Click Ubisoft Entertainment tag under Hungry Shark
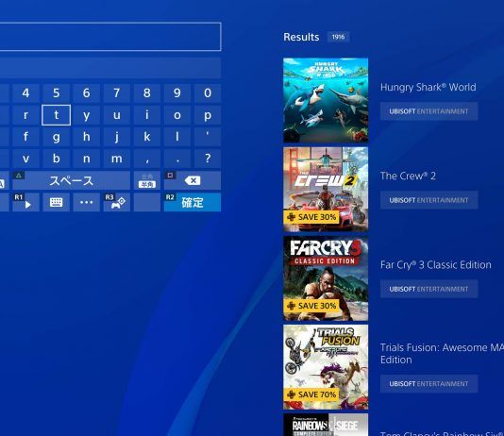Viewport: 504px width, 436px height. [428, 111]
